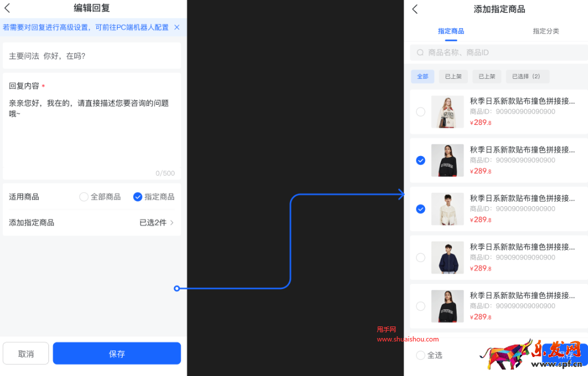Toggle the third product's selection circle

[x=420, y=209]
